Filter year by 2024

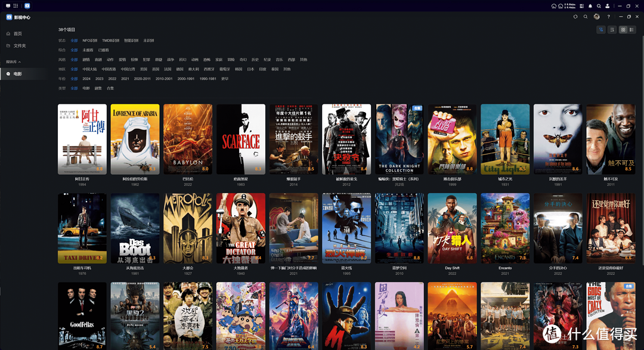86,79
